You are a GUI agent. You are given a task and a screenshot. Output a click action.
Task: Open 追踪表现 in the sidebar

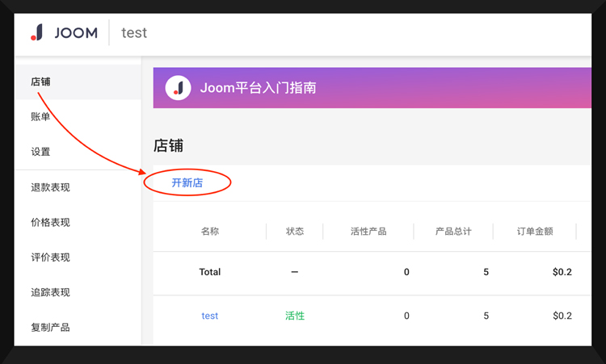coord(50,292)
